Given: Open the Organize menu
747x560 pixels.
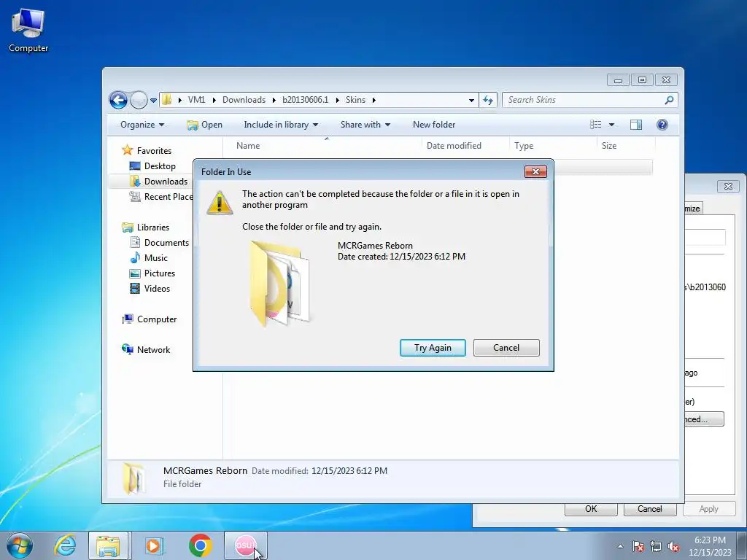Looking at the screenshot, I should tap(142, 124).
